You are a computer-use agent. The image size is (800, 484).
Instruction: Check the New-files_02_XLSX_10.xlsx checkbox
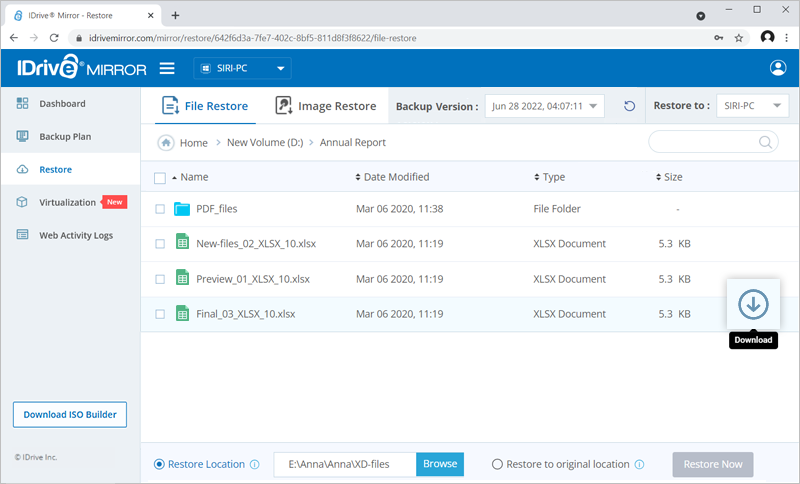160,244
